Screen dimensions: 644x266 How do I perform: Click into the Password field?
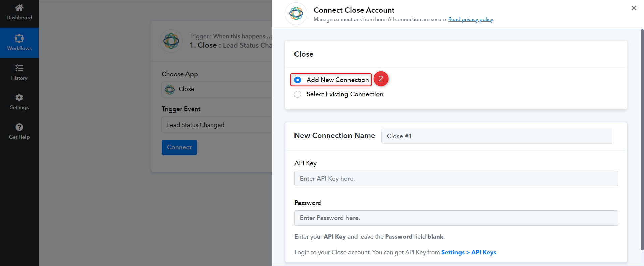pyautogui.click(x=456, y=218)
